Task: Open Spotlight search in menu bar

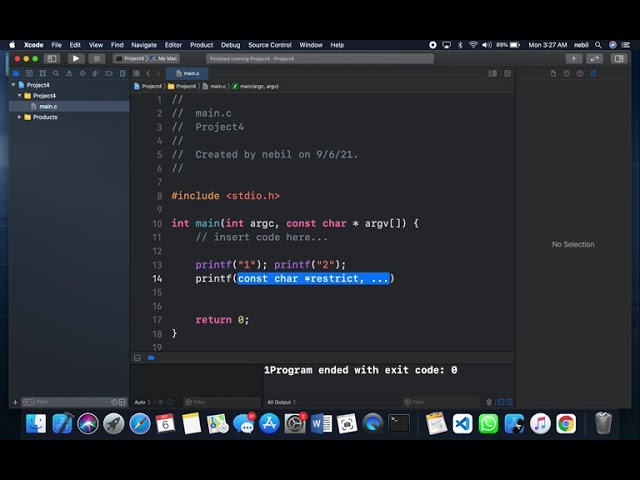Action: click(x=598, y=45)
